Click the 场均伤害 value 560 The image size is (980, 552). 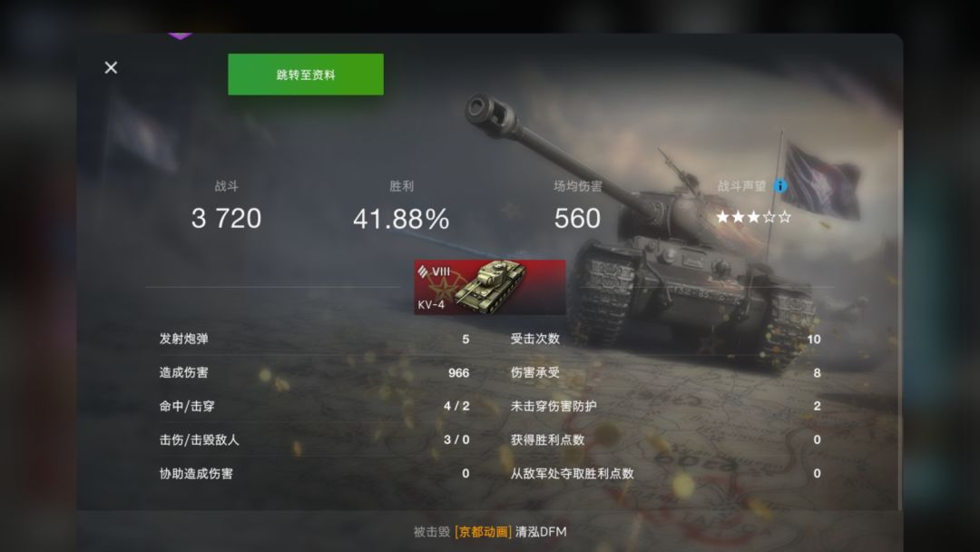coord(577,218)
